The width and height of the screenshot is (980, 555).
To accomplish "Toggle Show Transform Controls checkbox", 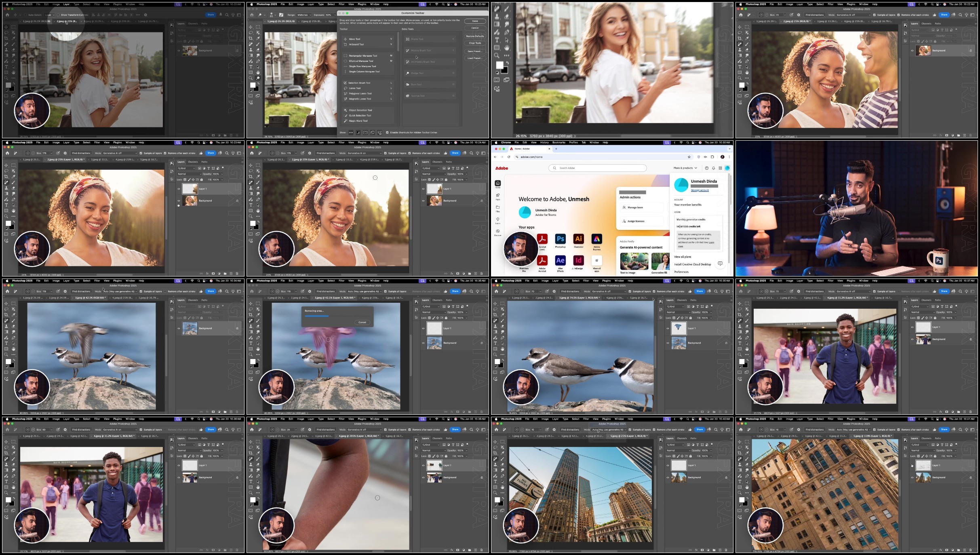I will (x=58, y=15).
